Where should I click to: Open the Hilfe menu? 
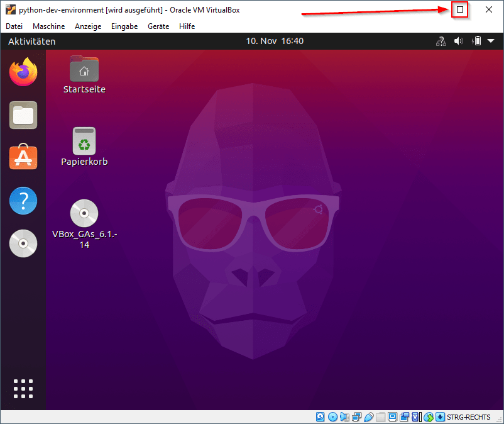click(187, 26)
